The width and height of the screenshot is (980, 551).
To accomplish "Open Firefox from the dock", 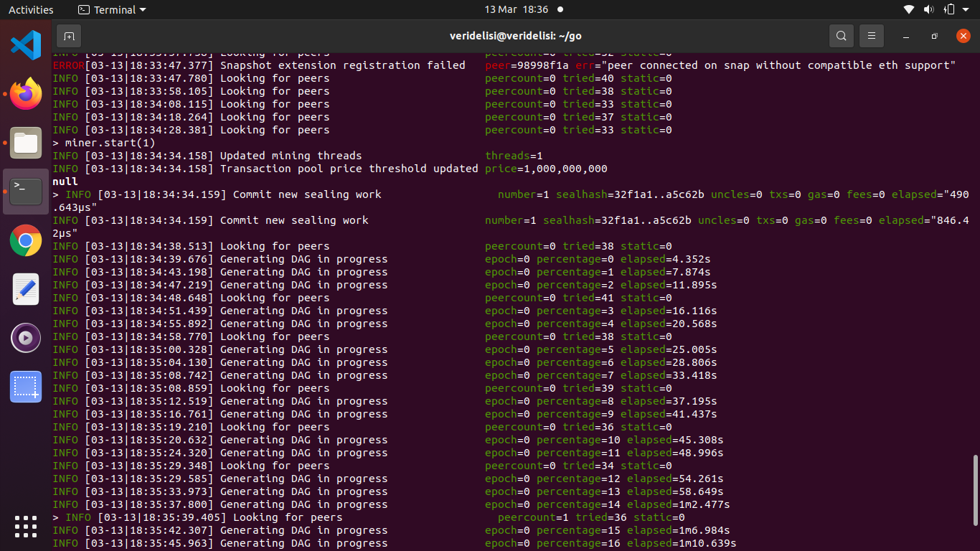I will [x=26, y=94].
